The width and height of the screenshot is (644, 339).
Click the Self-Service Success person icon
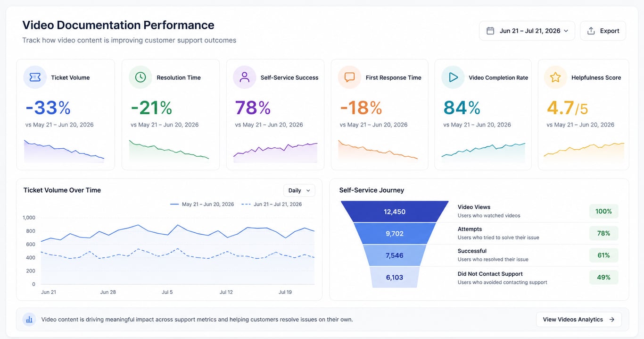244,77
